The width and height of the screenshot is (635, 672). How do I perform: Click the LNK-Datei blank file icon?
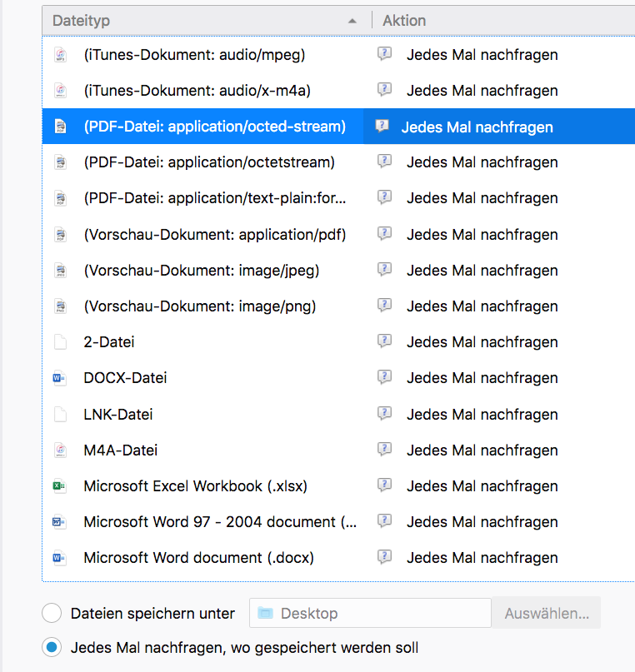click(x=59, y=415)
